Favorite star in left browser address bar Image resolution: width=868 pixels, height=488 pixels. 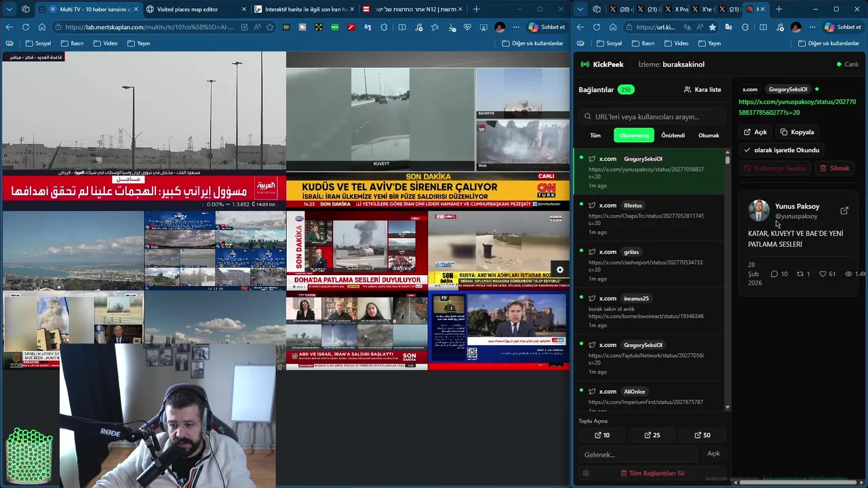pos(270,27)
